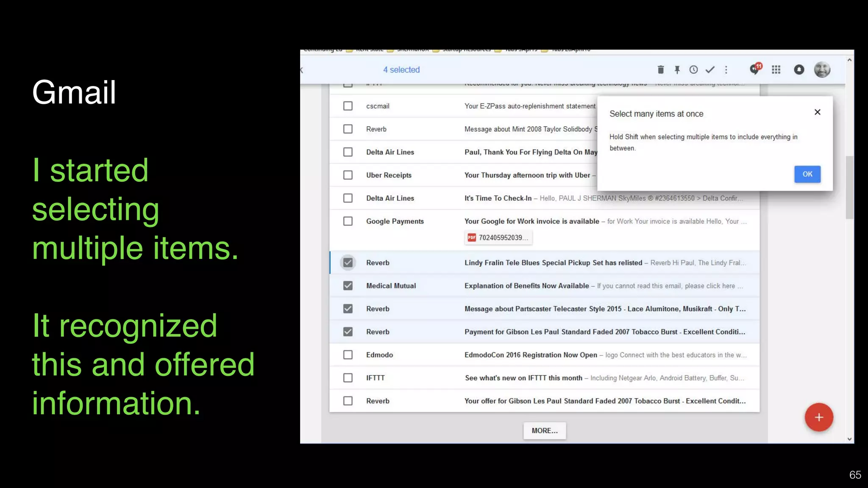
Task: Open Your E-ZPass auto-replenishment statement email
Action: pyautogui.click(x=530, y=106)
